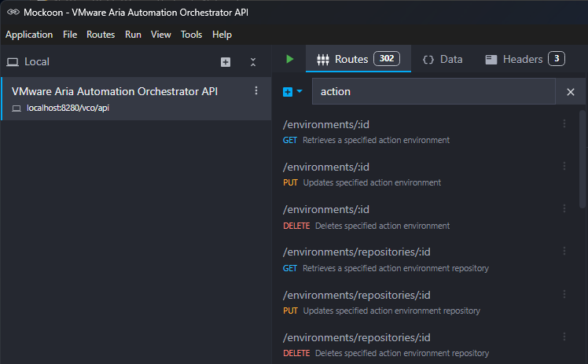Click the add new environment plus icon
The image size is (588, 364).
(x=226, y=62)
